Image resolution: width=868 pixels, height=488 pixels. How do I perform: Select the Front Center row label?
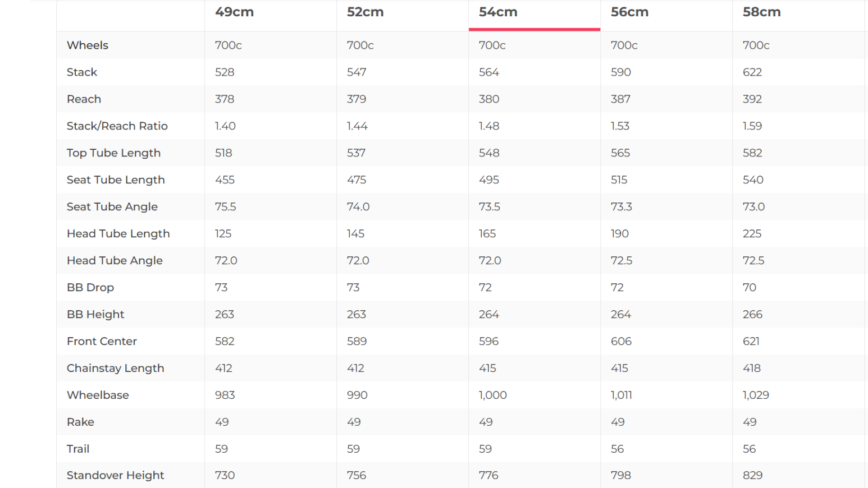102,342
